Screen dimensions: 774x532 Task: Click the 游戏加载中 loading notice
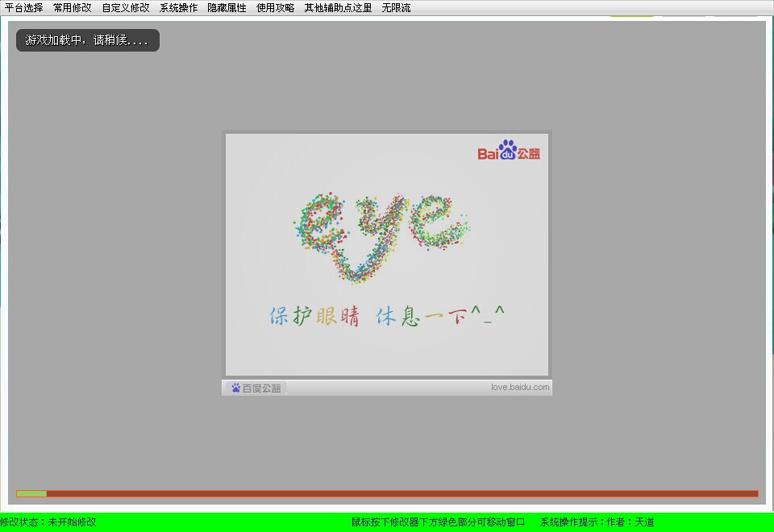[87, 40]
